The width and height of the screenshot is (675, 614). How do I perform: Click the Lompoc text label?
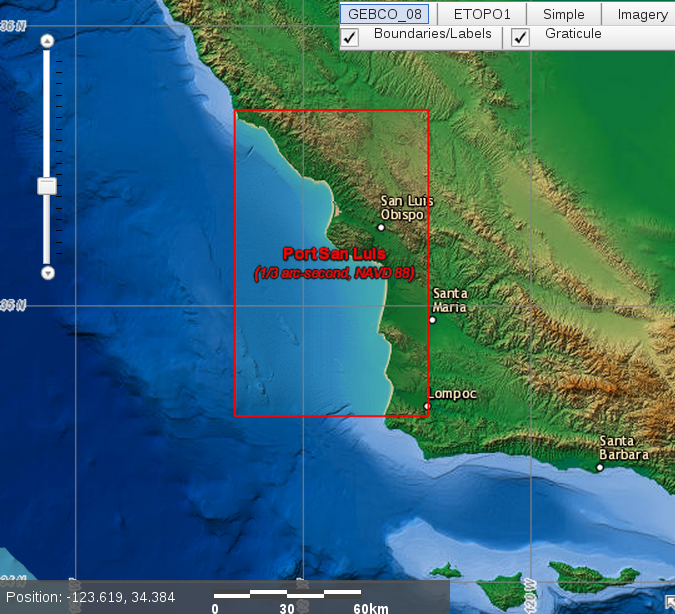pyautogui.click(x=452, y=394)
